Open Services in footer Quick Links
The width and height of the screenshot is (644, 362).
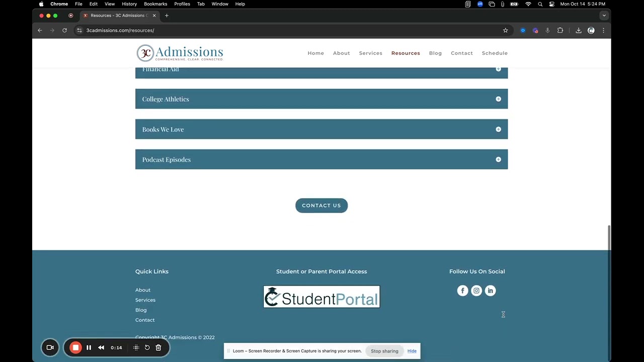pyautogui.click(x=145, y=300)
